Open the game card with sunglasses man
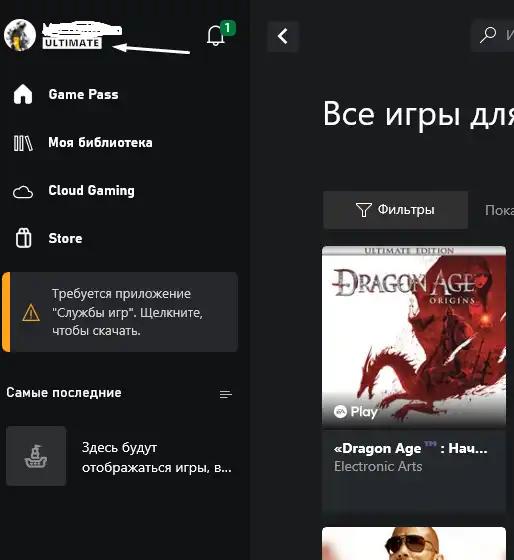The image size is (514, 560). (x=414, y=543)
